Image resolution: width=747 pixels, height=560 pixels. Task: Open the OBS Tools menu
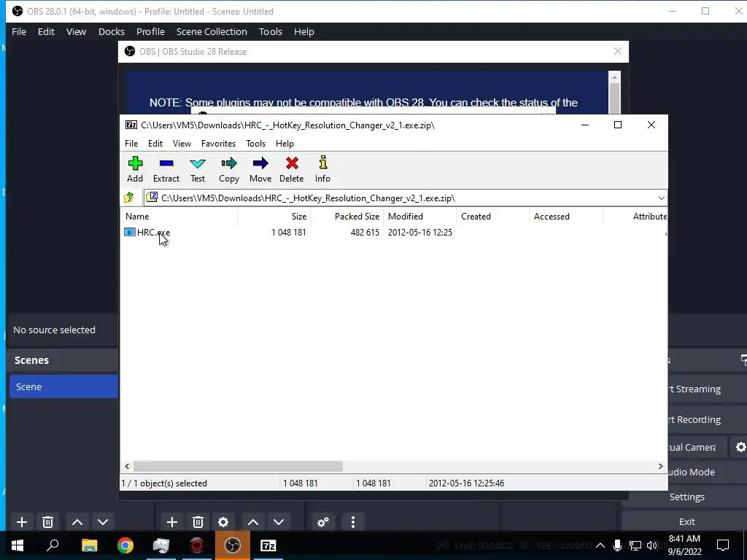coord(271,31)
